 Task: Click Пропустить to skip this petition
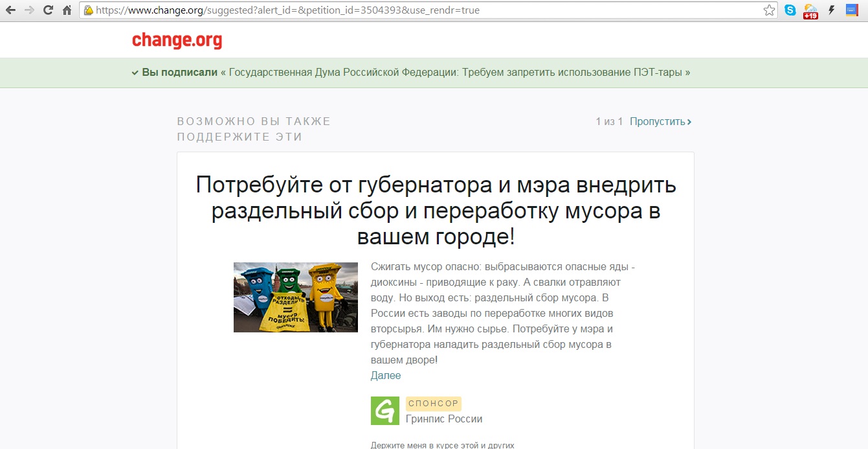657,122
